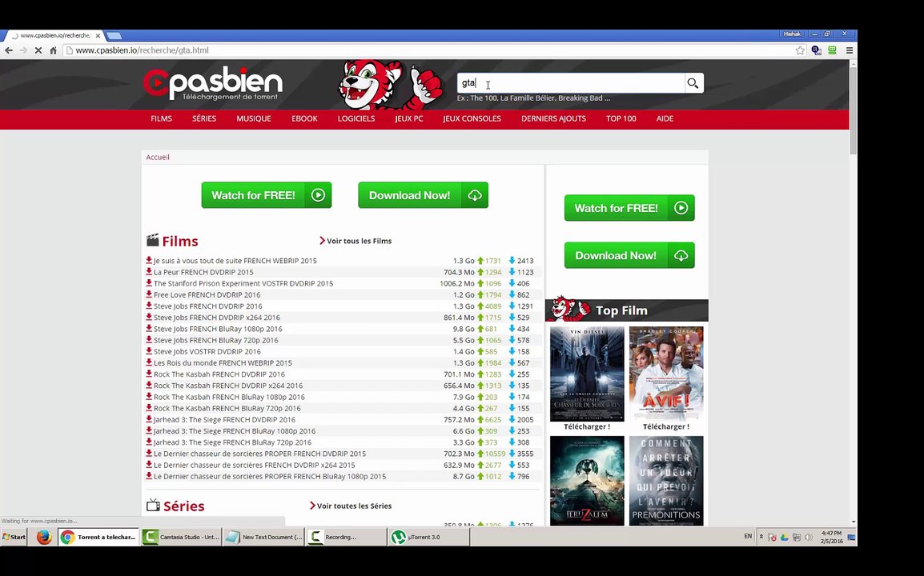Open DERNIERS AJOUTS menu

pyautogui.click(x=554, y=119)
